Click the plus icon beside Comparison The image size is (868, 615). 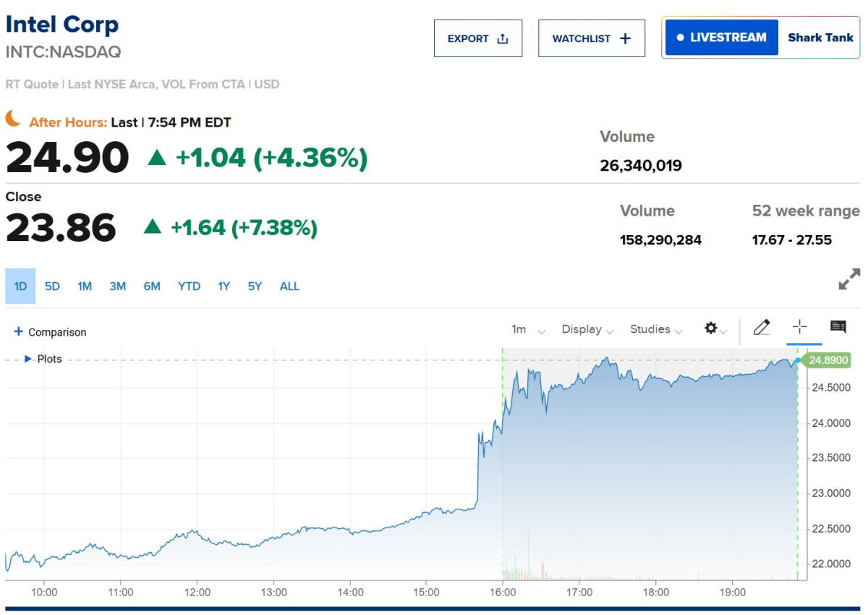19,332
